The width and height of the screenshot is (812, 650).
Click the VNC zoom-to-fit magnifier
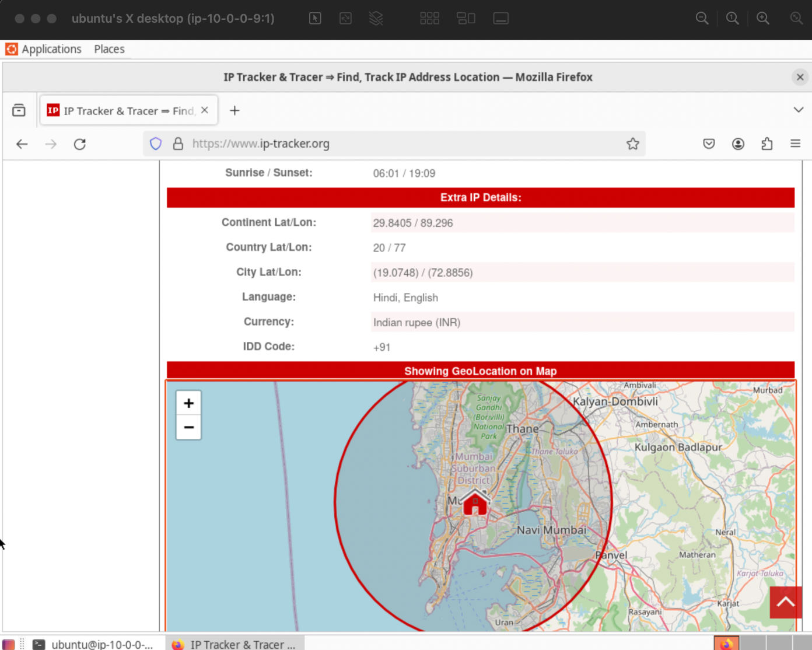(x=796, y=19)
